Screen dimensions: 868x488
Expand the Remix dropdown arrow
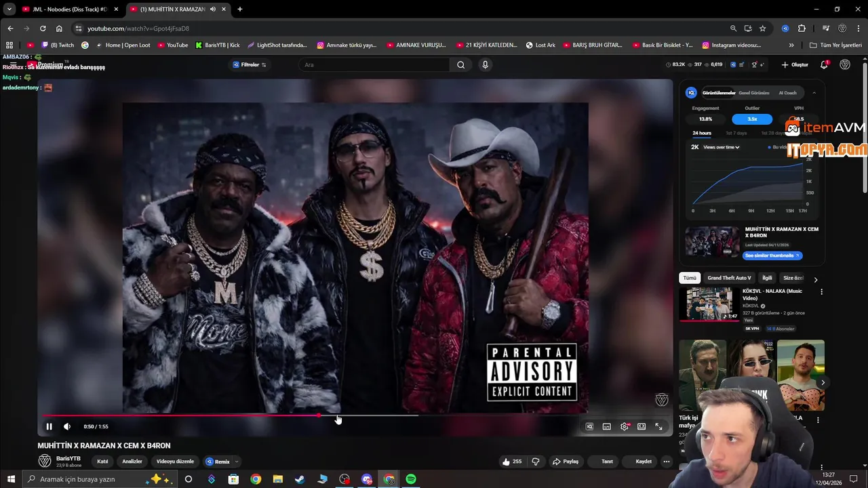pos(236,462)
